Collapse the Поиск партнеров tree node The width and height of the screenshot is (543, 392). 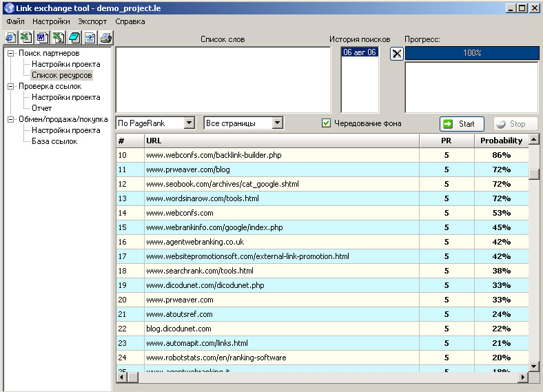coord(11,54)
